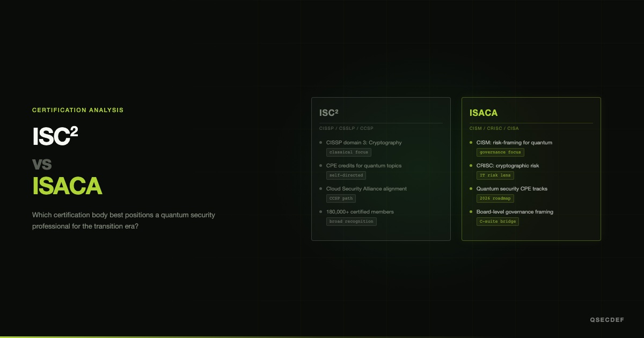Select the ISC² card title
The image size is (644, 338).
(x=329, y=113)
